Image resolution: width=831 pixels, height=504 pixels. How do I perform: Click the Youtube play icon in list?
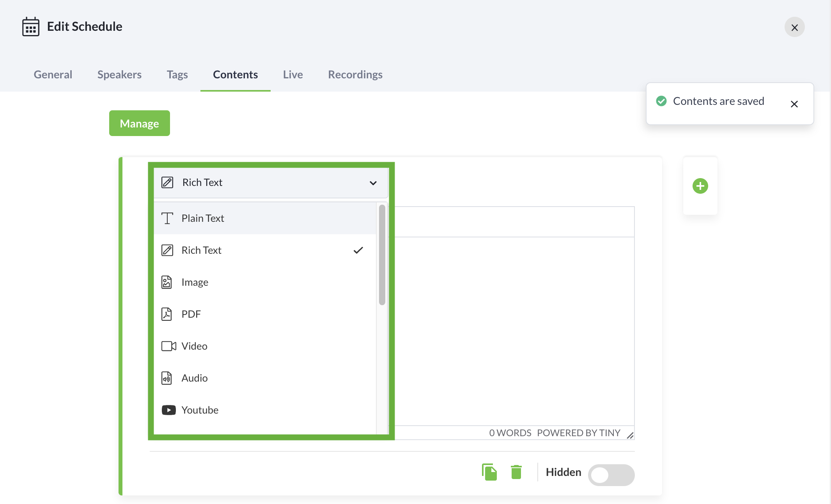click(x=168, y=410)
